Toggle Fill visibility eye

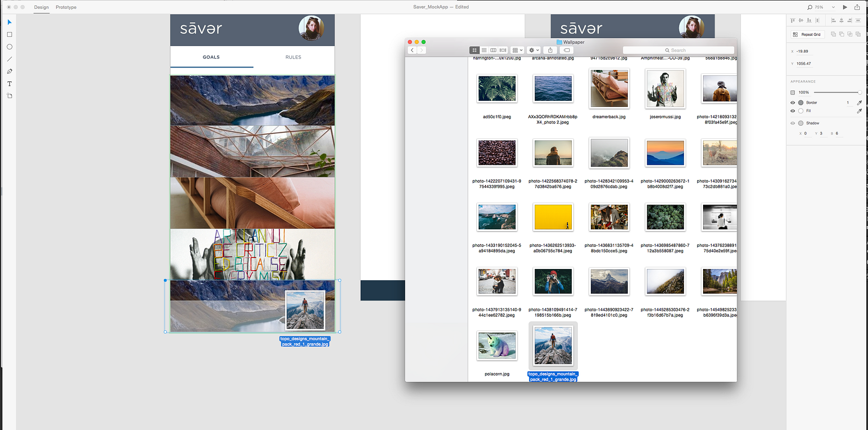pos(793,111)
